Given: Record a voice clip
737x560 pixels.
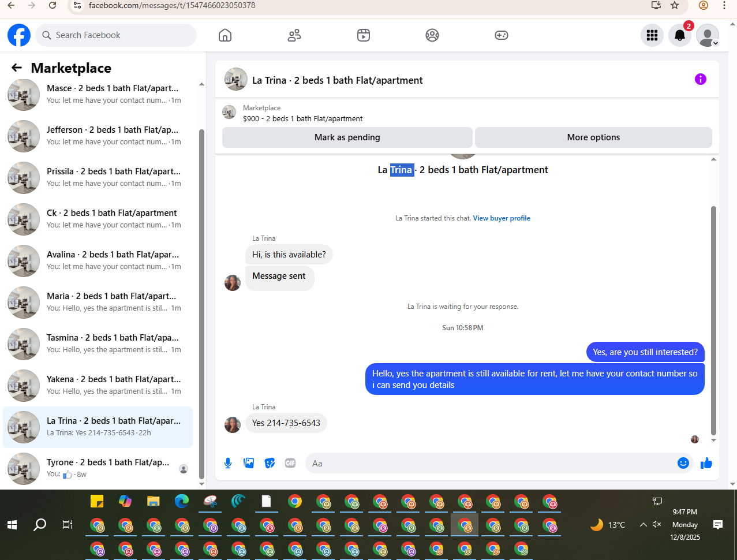Looking at the screenshot, I should coord(228,463).
